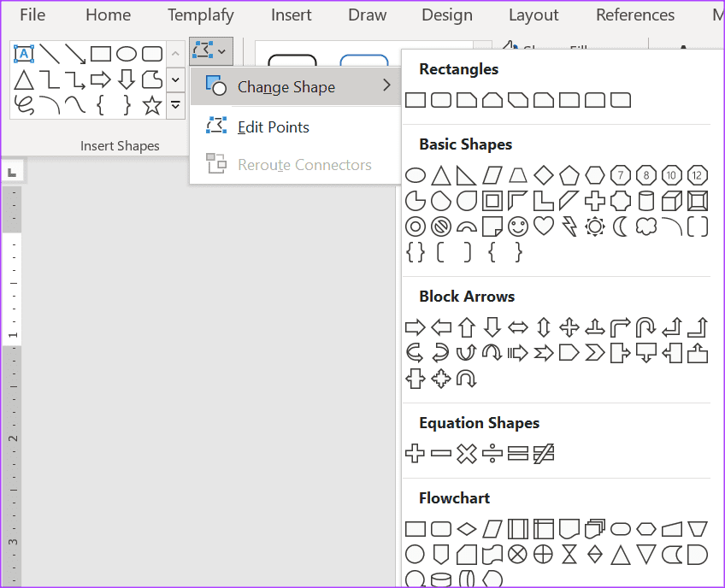The image size is (725, 588).
Task: Select the trapezoid basic shape
Action: click(518, 175)
